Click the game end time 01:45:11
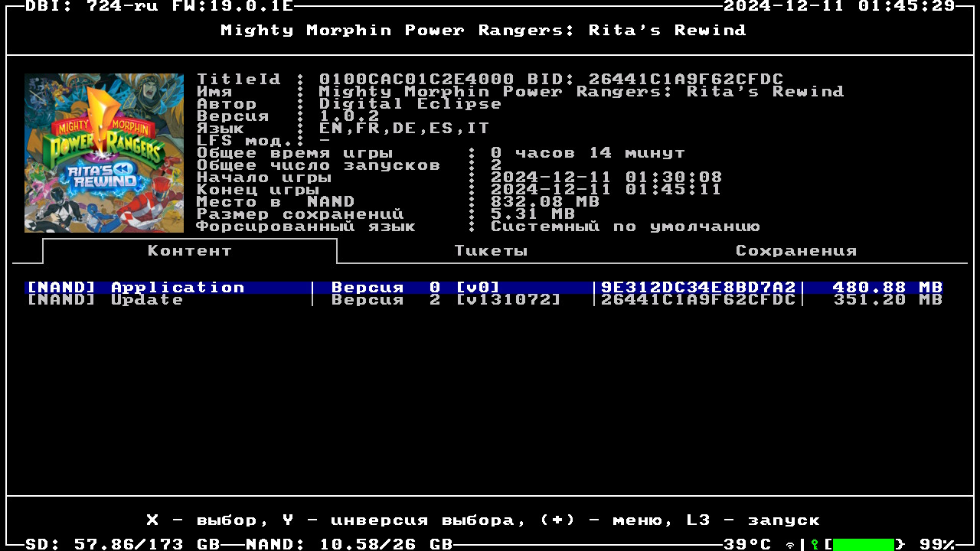 674,190
